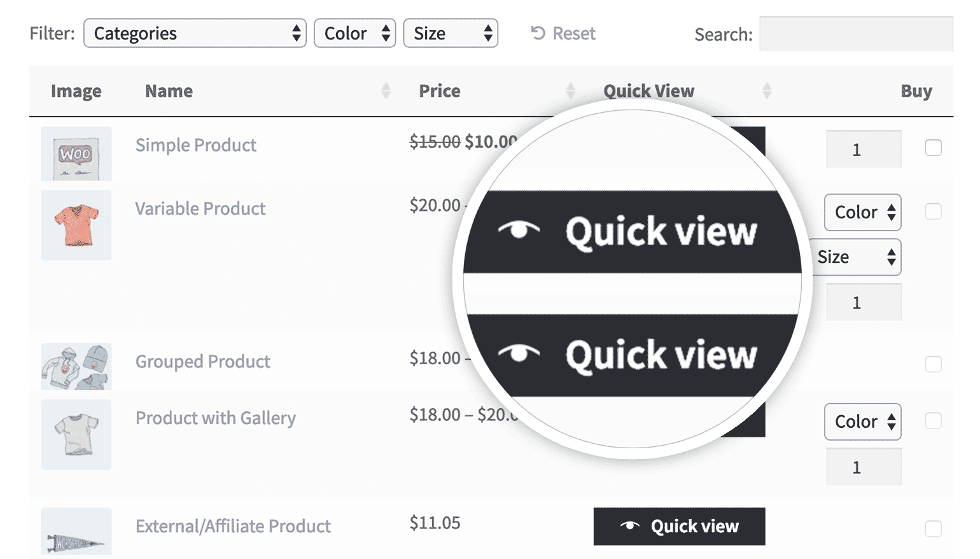Click the eye icon on the External/Affiliate Quick view button
Viewport: 980px width, 559px height.
pos(629,526)
